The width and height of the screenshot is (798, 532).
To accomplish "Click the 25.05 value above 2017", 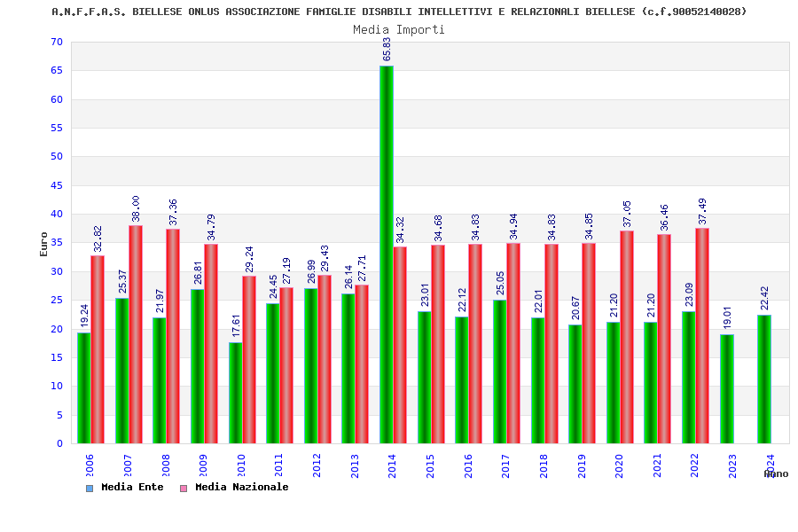I will tap(500, 283).
